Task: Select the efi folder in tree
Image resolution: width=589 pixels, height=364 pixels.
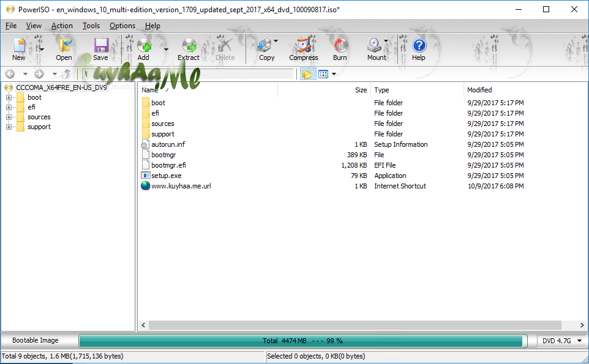Action: click(32, 107)
